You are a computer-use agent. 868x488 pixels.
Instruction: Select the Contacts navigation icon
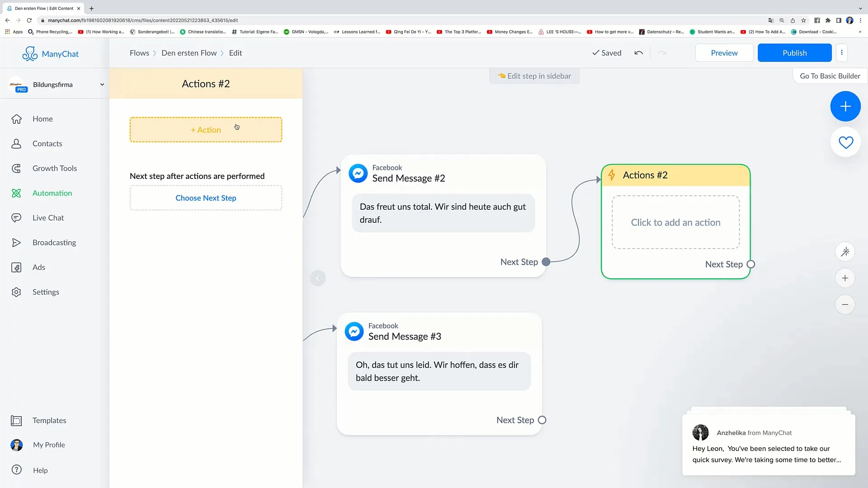click(16, 143)
